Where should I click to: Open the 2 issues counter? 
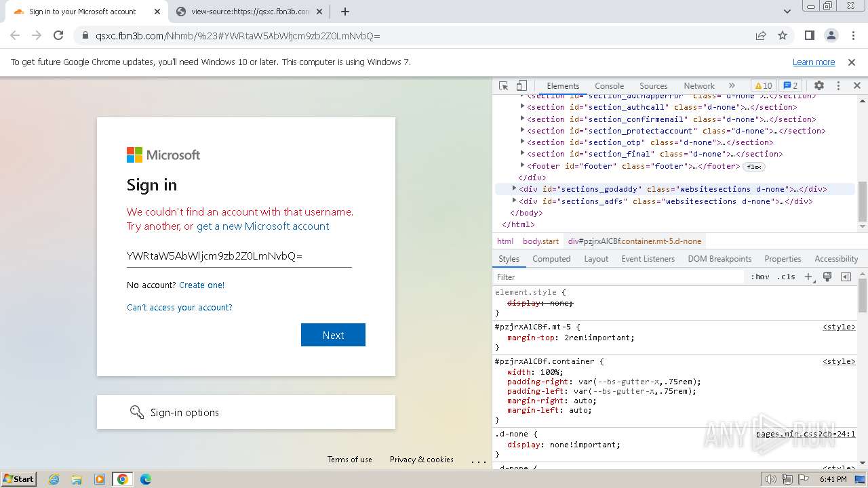coord(791,85)
